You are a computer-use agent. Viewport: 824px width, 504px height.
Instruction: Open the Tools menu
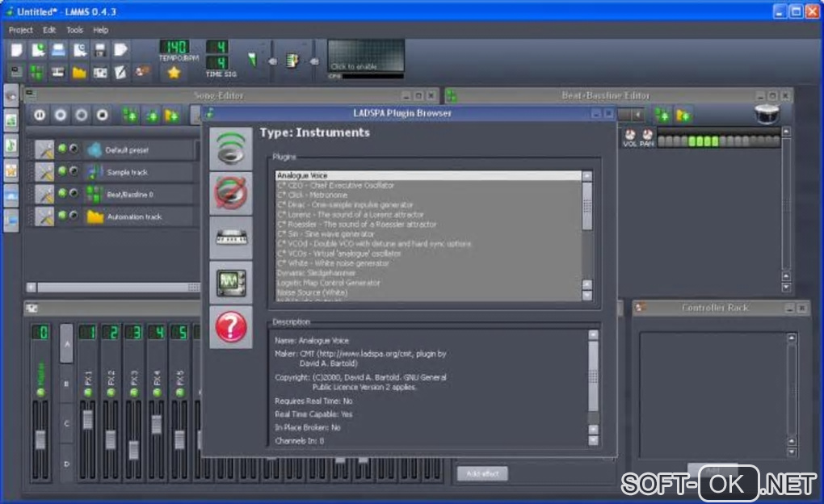[74, 30]
